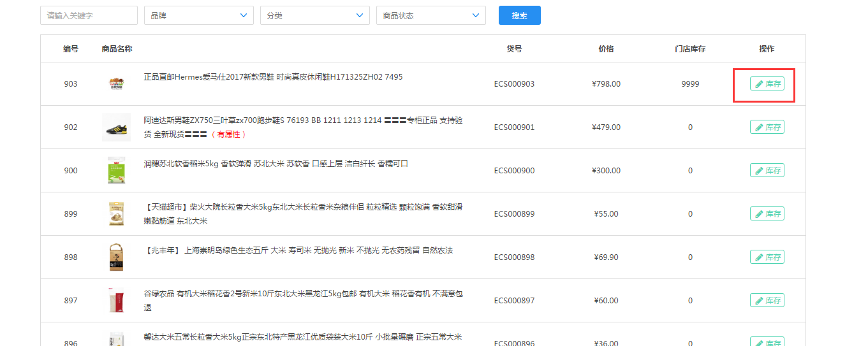Click the keyword search input field

click(x=89, y=15)
